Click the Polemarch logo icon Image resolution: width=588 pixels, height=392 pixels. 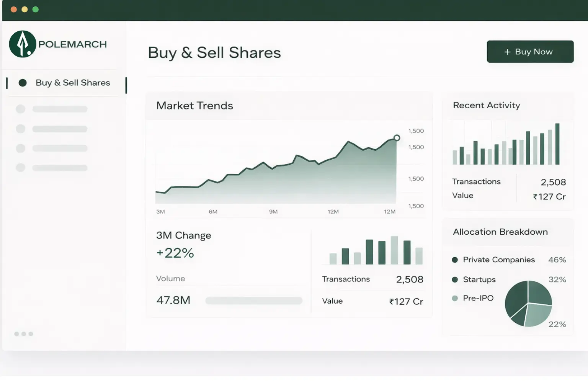click(23, 43)
